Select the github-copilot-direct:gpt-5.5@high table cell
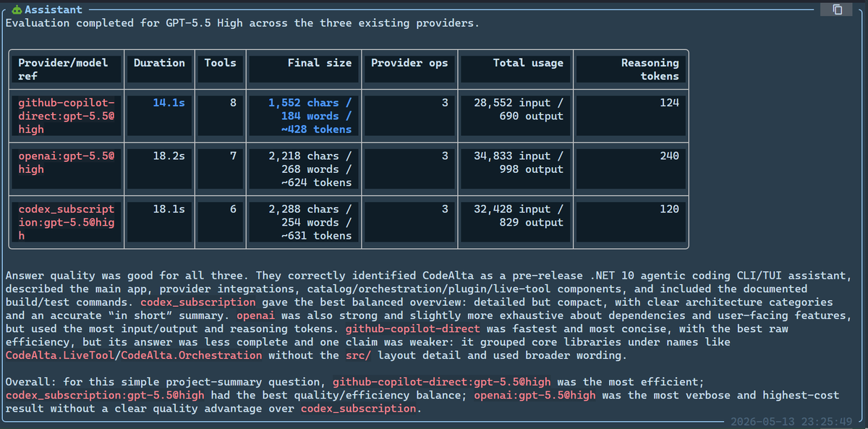 tap(65, 116)
